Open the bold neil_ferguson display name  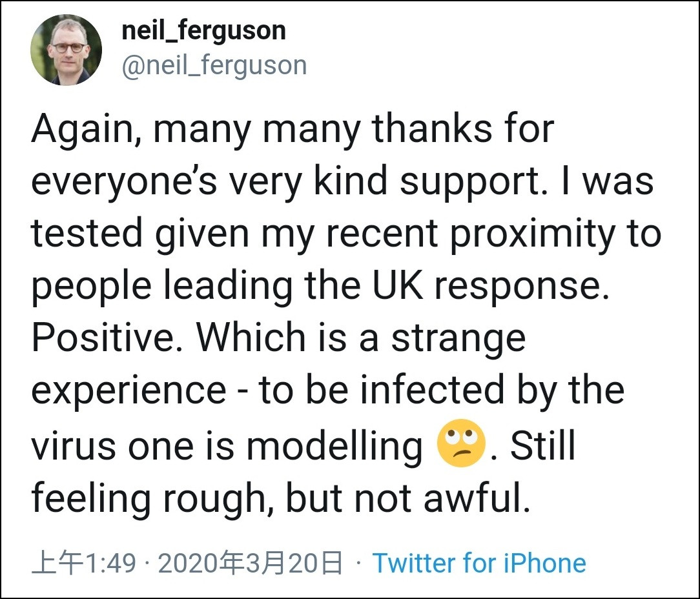203,30
